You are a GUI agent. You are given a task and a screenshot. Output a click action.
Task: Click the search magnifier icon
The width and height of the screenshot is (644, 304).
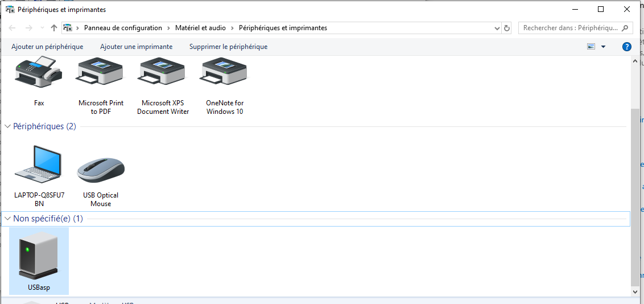click(625, 28)
